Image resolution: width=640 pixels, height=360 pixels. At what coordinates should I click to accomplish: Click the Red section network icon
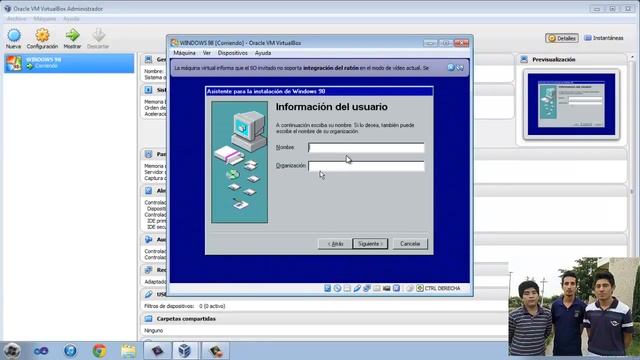[x=148, y=270]
